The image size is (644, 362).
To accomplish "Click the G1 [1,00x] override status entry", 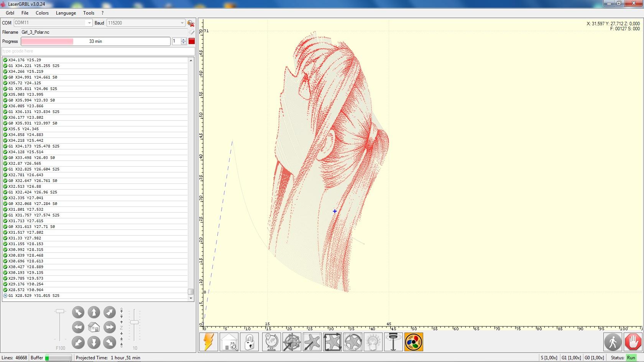I will click(x=571, y=358).
